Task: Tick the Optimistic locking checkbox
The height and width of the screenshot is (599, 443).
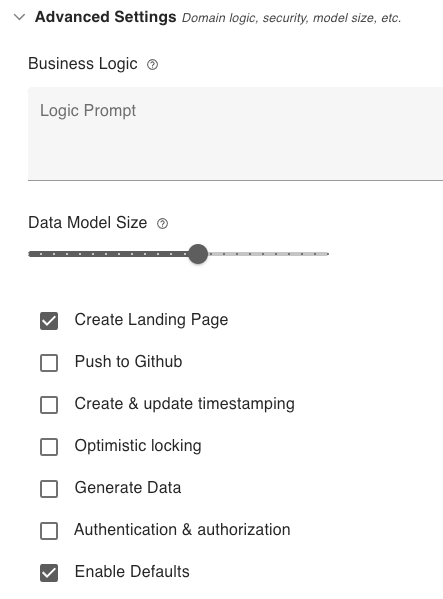Action: coord(49,447)
